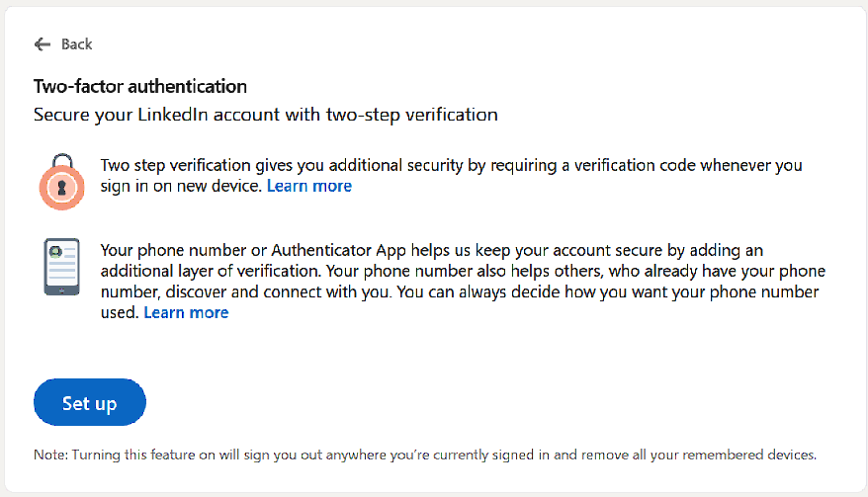Viewport: 868px width, 497px height.
Task: Open Learn more about phone number usage
Action: (186, 312)
